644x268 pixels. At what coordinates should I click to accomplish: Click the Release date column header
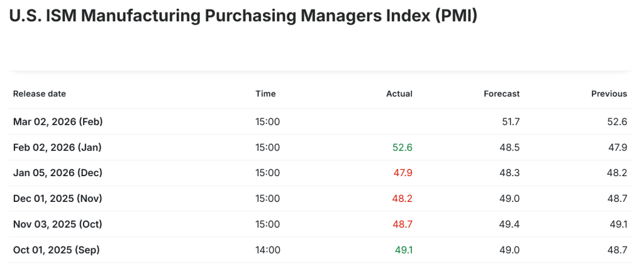[39, 94]
